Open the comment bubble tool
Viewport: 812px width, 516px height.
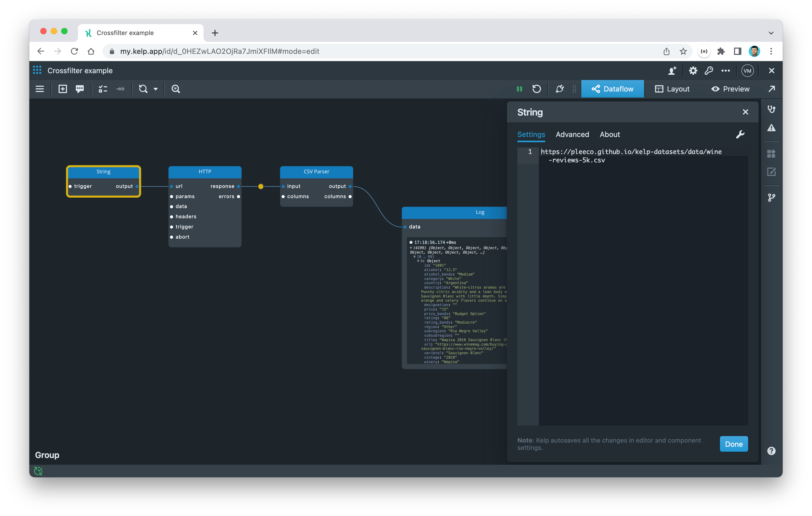coord(80,89)
